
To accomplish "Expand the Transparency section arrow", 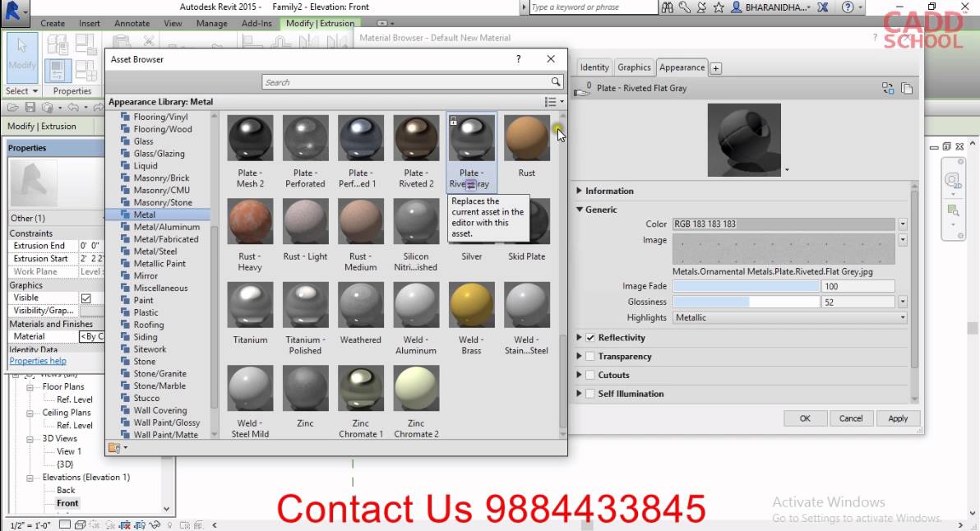I will (579, 356).
